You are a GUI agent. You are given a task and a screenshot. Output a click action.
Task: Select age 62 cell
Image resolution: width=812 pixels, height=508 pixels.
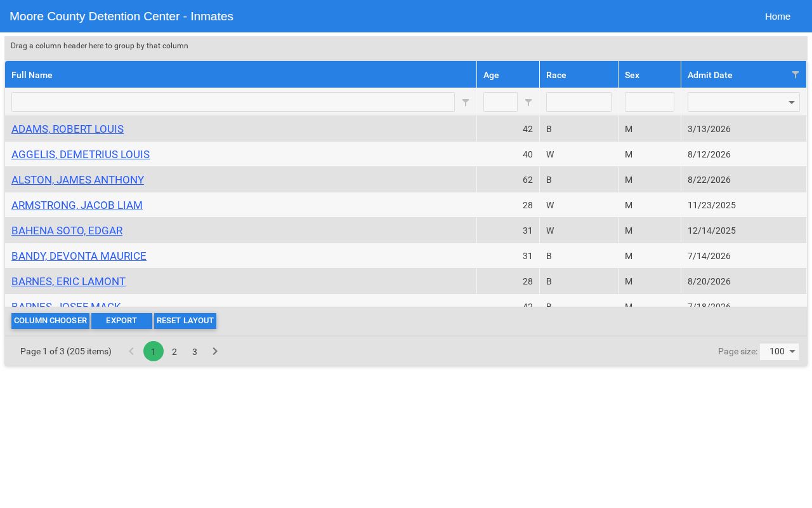[x=508, y=180]
